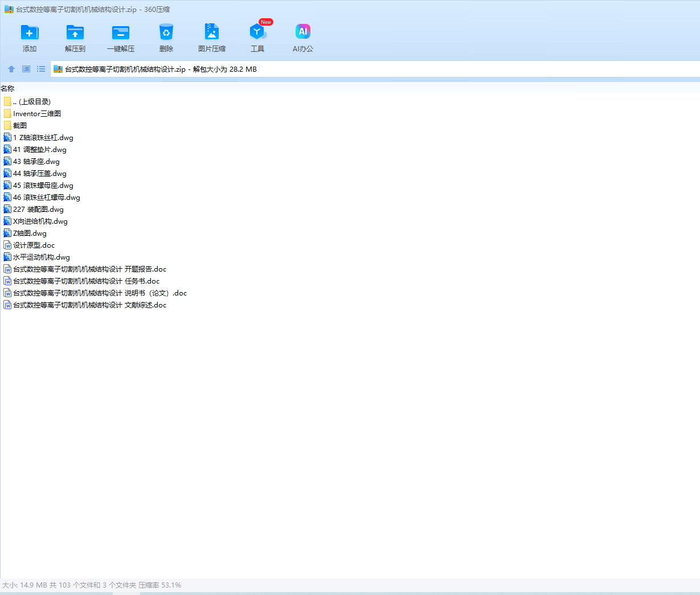This screenshot has width=700, height=595.
Task: Switch to list view mode icon
Action: (41, 69)
